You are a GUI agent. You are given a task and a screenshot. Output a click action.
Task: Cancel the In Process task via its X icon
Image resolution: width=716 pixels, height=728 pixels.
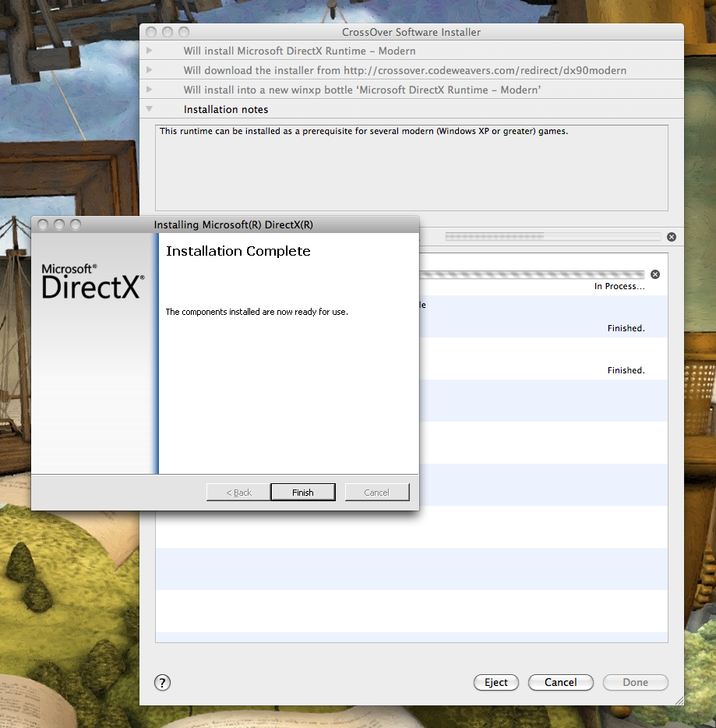click(x=654, y=274)
